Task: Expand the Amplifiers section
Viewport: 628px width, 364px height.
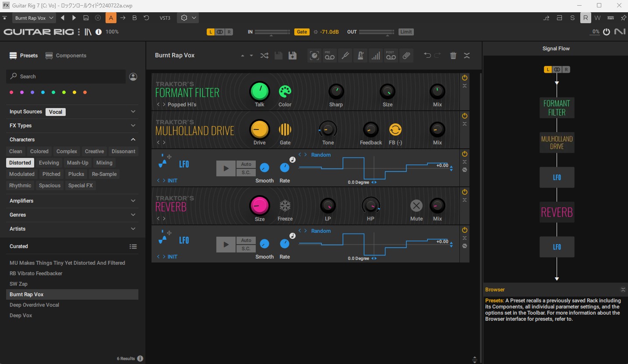Action: [x=133, y=201]
